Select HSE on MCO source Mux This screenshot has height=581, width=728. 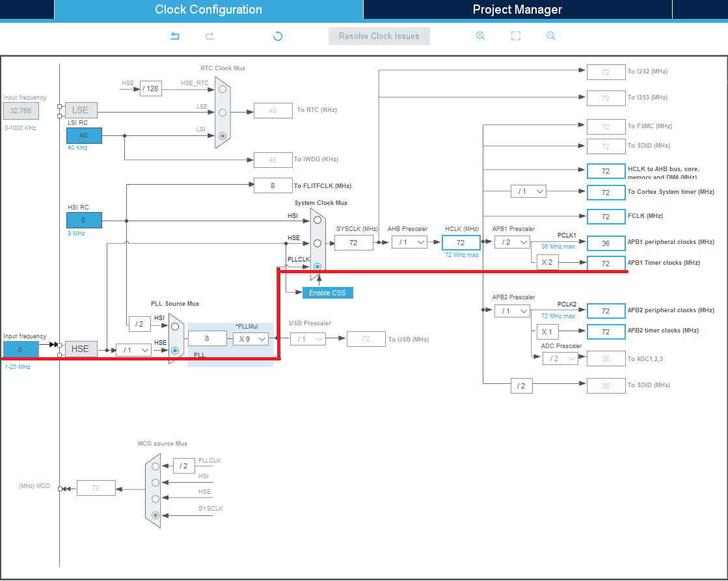(x=155, y=499)
